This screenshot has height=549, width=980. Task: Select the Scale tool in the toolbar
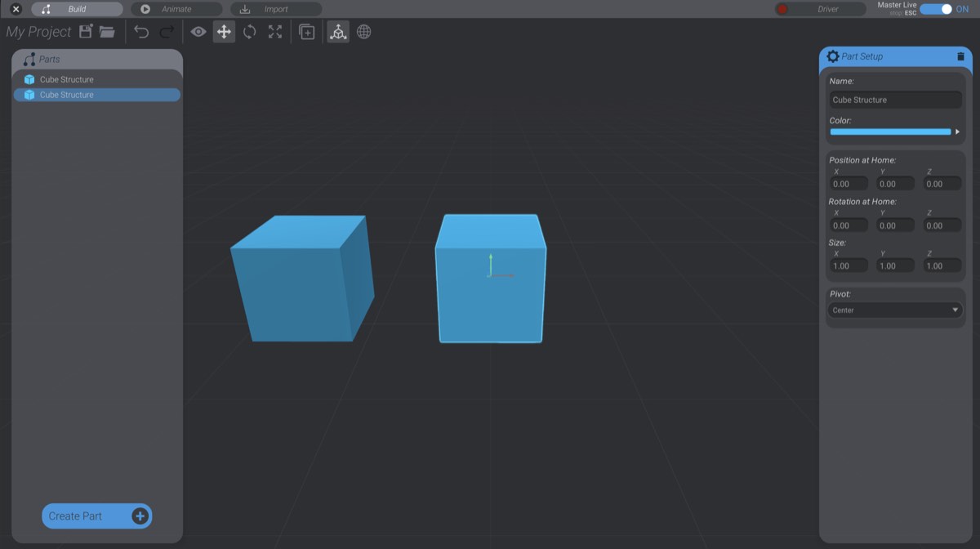275,31
